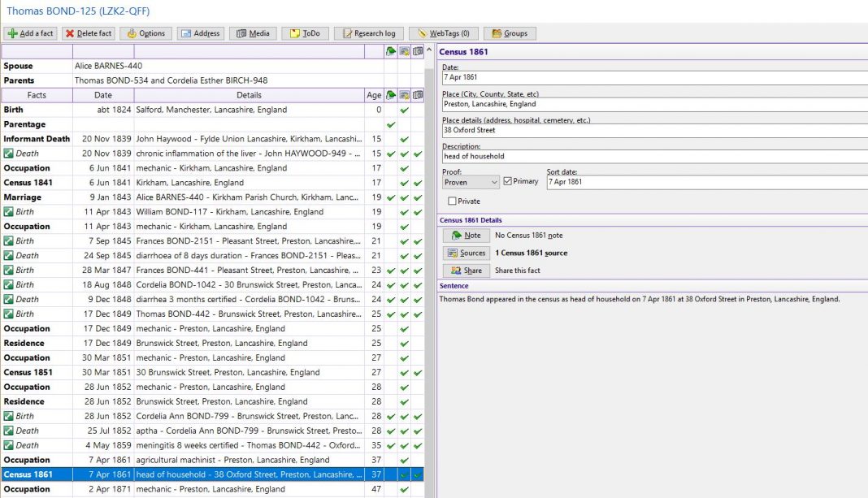Click the Age column header

click(x=374, y=95)
